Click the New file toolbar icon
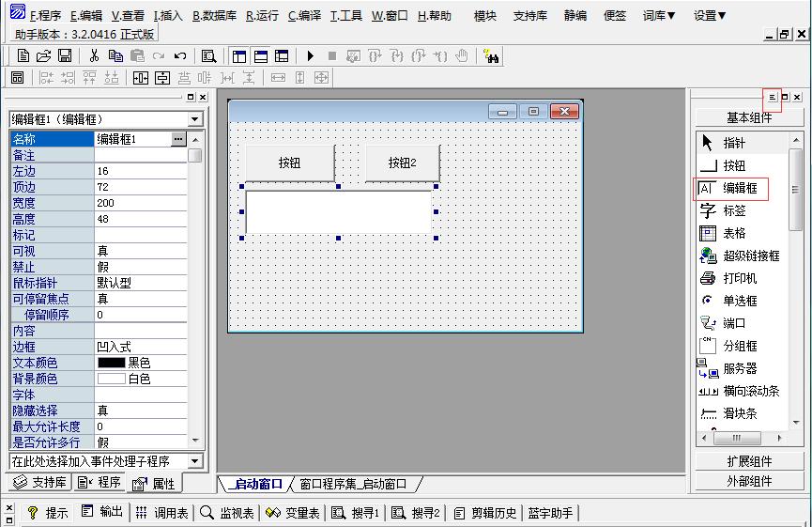 [23, 56]
